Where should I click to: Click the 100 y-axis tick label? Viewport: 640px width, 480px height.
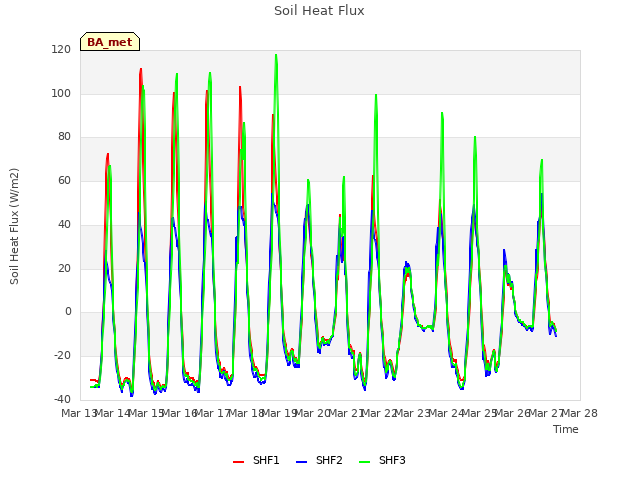(61, 93)
